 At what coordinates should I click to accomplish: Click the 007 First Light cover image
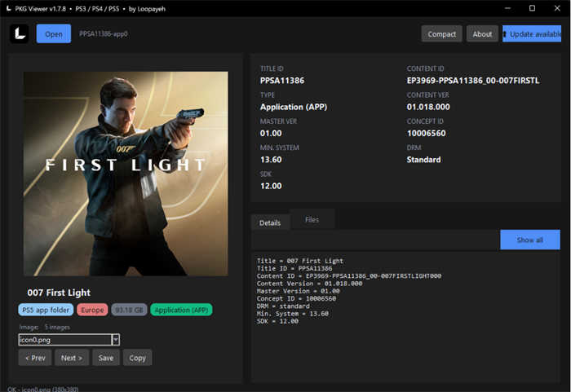tap(126, 174)
